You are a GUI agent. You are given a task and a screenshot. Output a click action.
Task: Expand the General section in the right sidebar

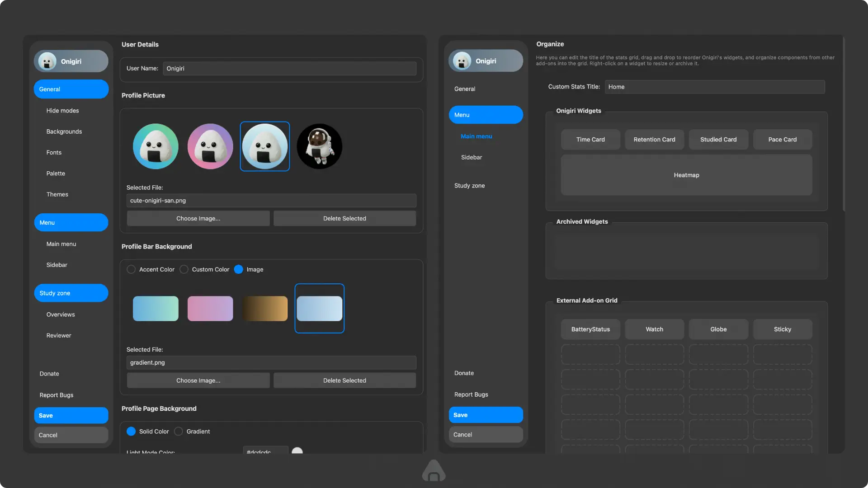(x=465, y=89)
